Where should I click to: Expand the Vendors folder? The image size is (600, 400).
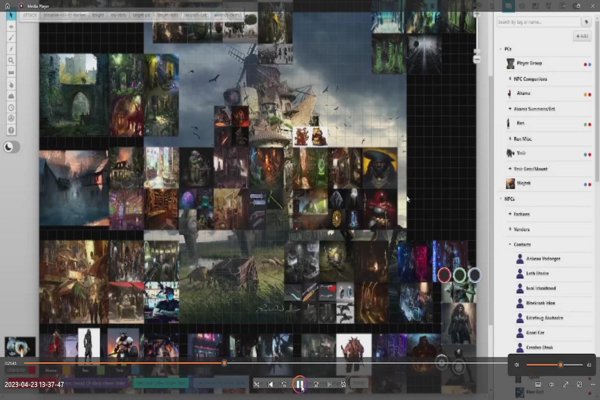tap(510, 229)
